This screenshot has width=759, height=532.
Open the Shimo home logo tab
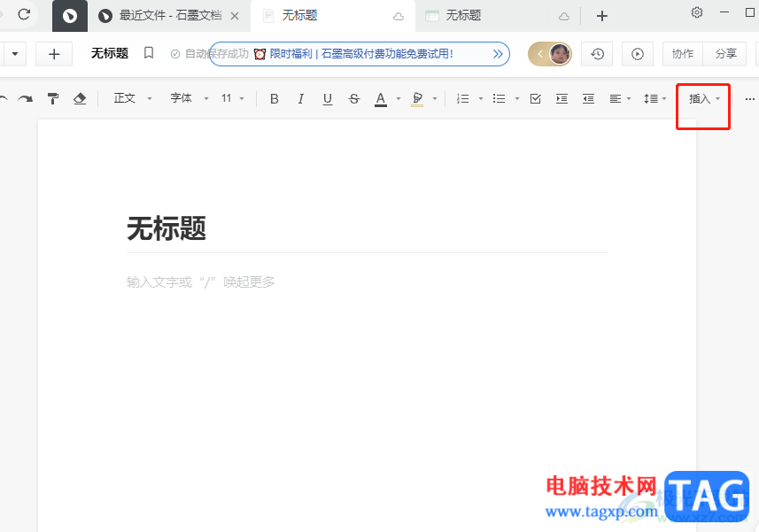pyautogui.click(x=70, y=16)
